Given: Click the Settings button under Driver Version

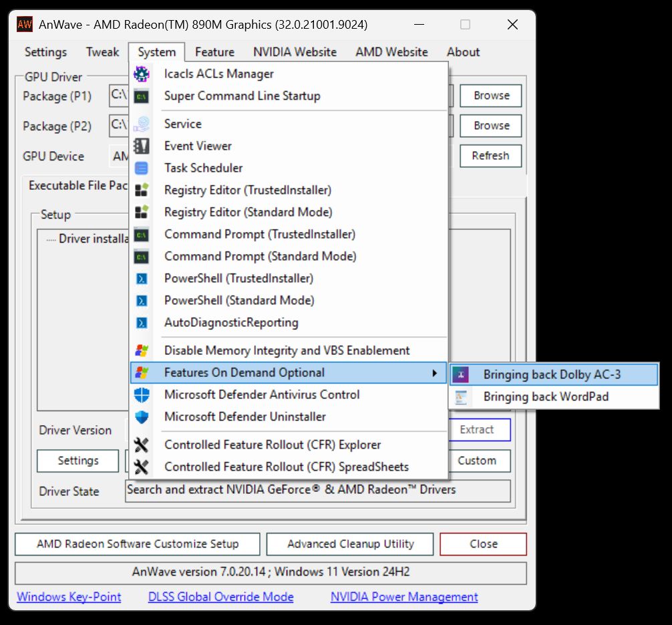Looking at the screenshot, I should pyautogui.click(x=78, y=461).
